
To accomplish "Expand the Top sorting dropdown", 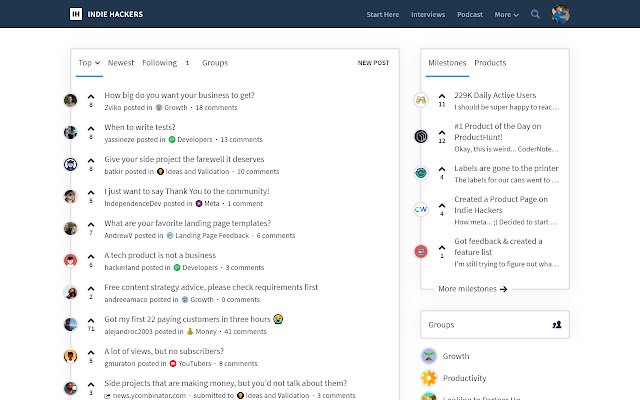I will (89, 63).
